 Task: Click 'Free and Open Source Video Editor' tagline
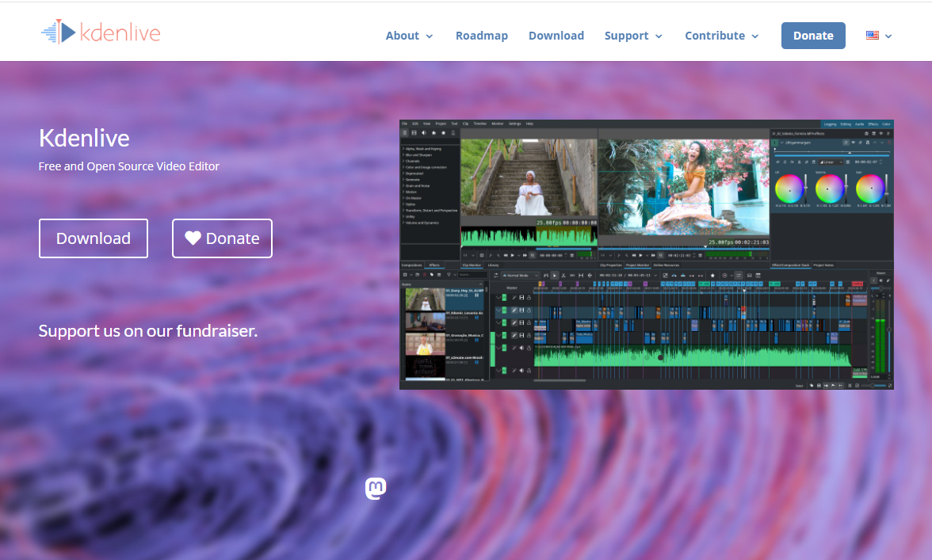tap(129, 166)
